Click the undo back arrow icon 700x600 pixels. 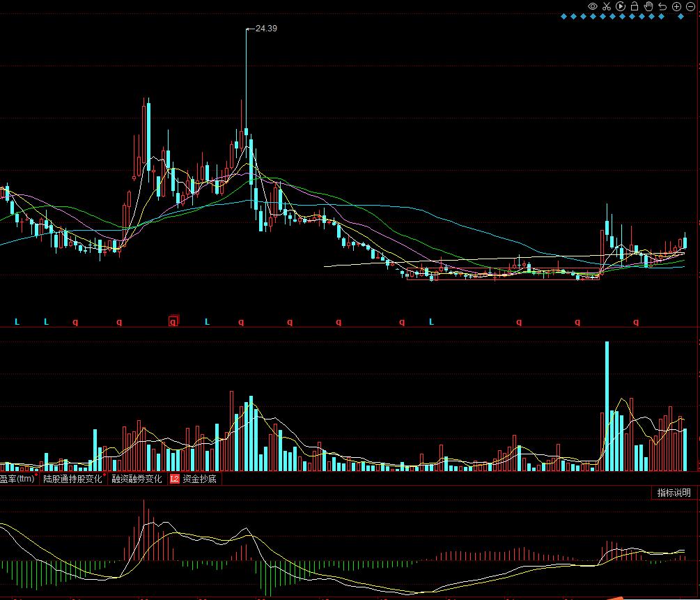point(662,6)
